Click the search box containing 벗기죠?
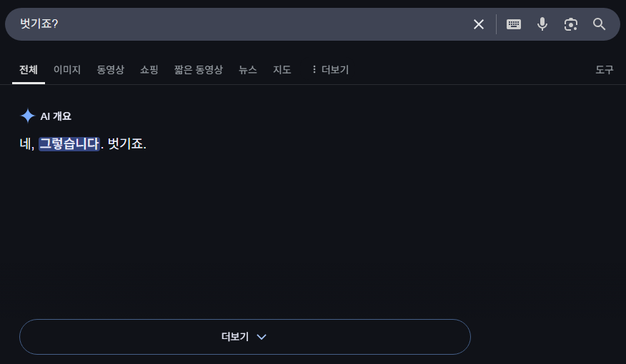This screenshot has height=364, width=626. (236, 24)
